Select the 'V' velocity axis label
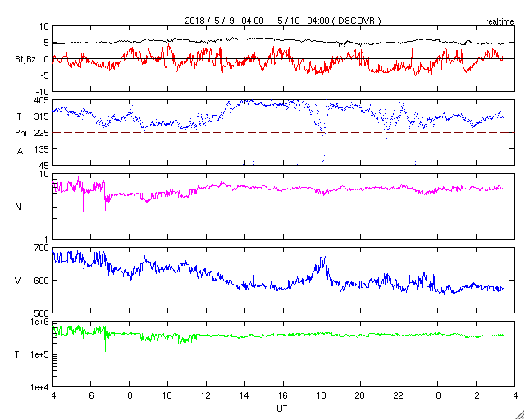The height and width of the screenshot is (420, 525). coord(18,281)
